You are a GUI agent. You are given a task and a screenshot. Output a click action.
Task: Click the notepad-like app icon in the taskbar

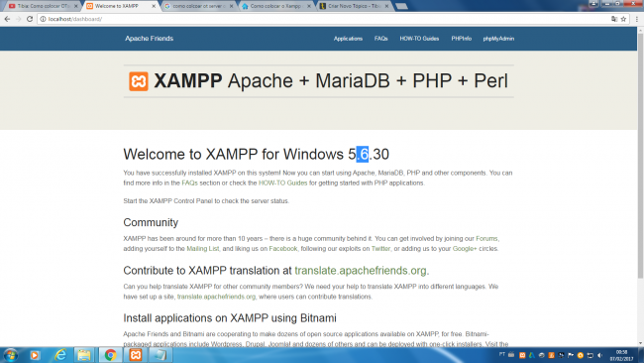pyautogui.click(x=161, y=355)
